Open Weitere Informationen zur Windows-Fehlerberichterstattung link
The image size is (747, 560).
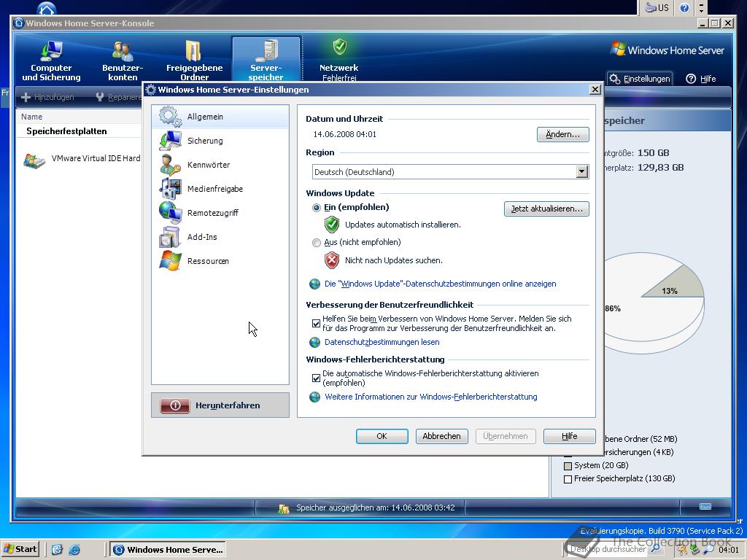click(x=430, y=397)
